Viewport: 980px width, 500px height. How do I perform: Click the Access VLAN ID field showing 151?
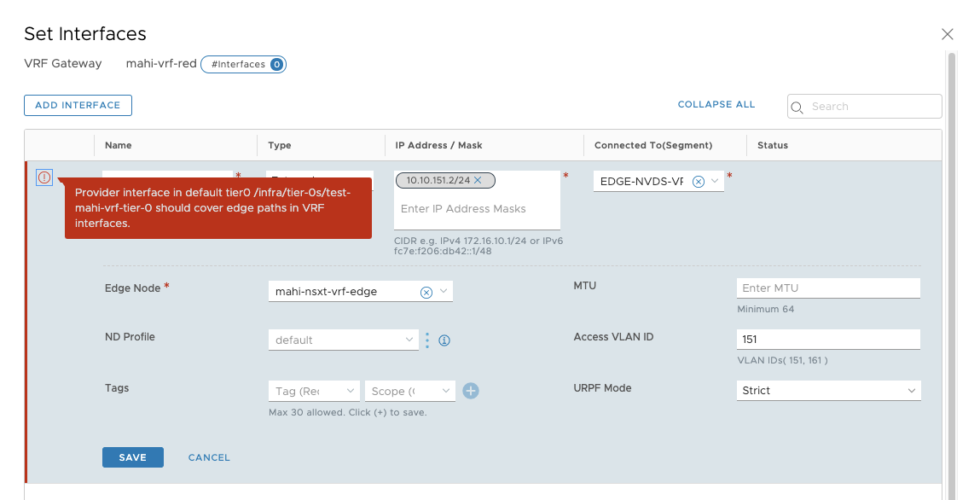(829, 340)
